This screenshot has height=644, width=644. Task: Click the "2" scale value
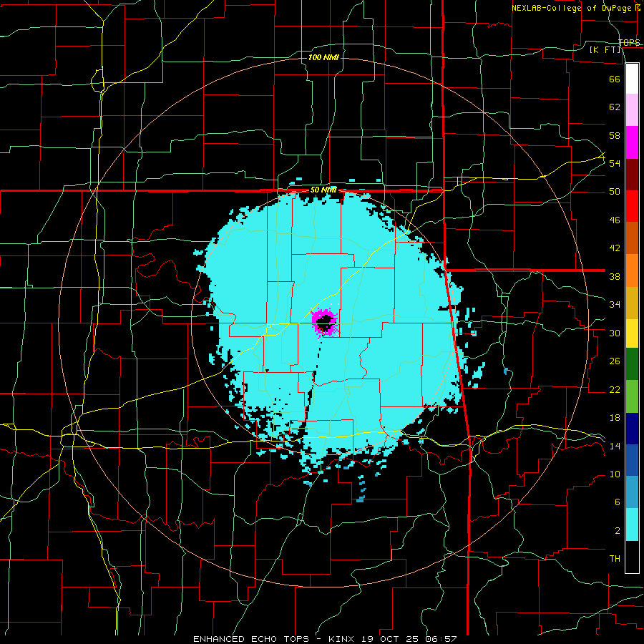pos(618,531)
